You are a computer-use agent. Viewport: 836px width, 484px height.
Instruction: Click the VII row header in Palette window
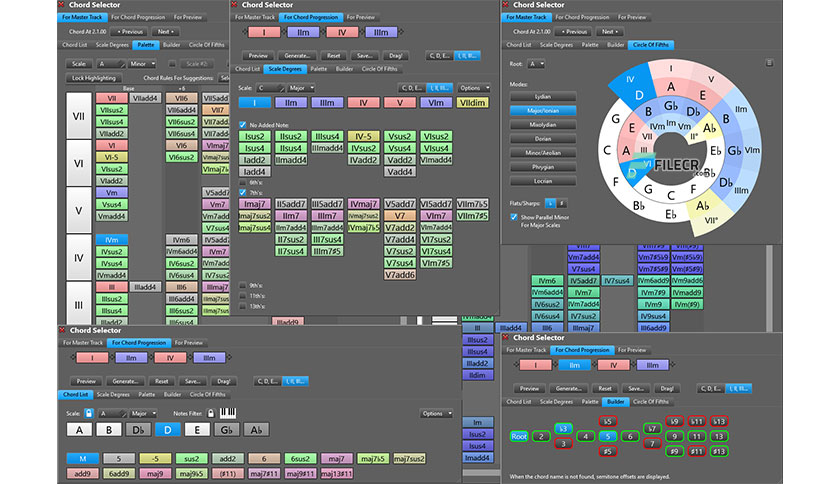coord(78,116)
